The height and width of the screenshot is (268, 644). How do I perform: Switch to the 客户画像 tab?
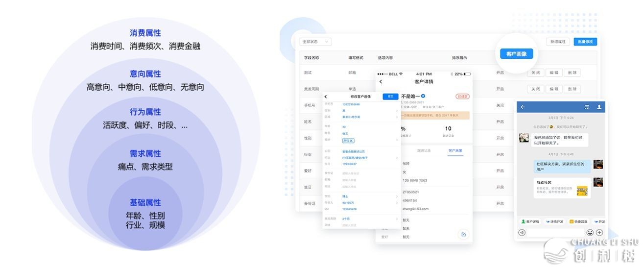pos(455,150)
